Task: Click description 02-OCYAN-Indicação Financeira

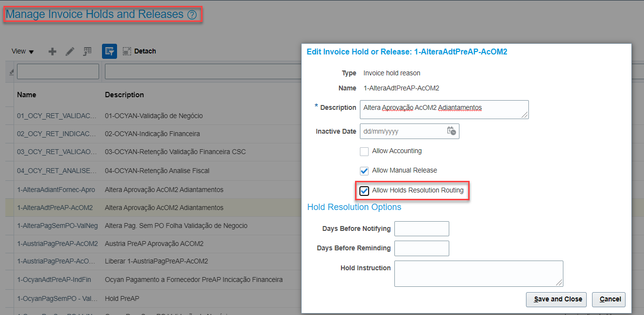Action: click(x=152, y=134)
